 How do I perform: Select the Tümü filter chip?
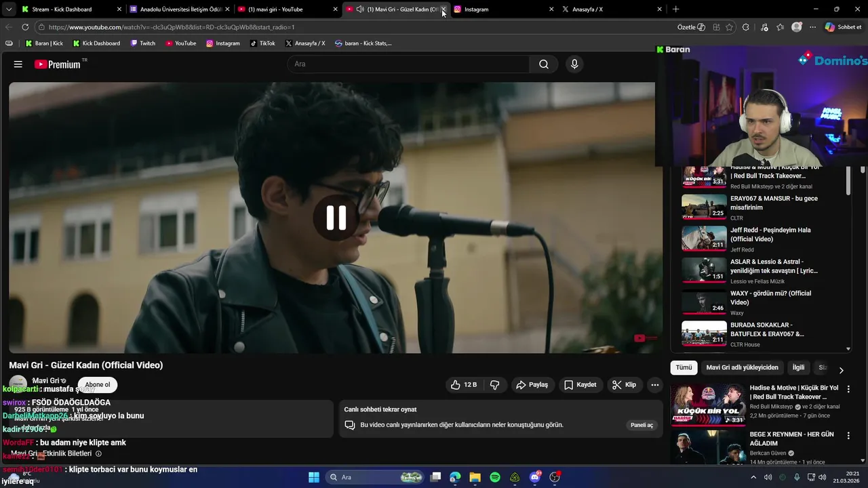pos(684,367)
